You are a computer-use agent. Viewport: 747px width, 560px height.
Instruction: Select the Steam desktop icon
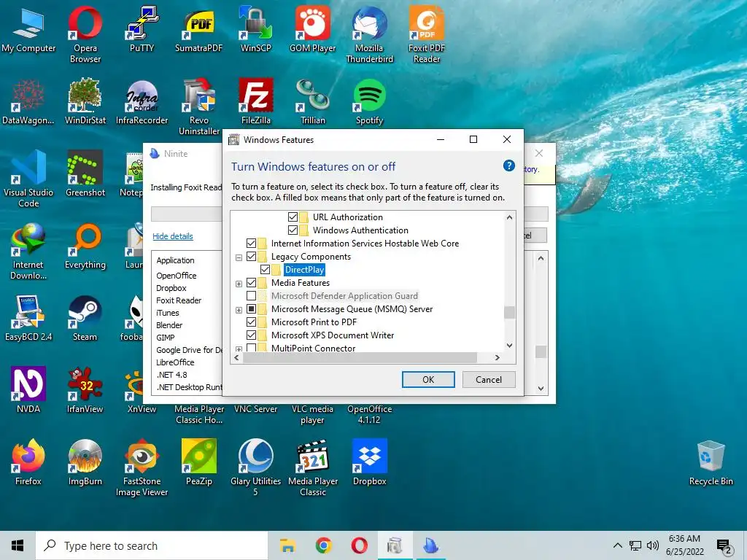click(x=85, y=319)
